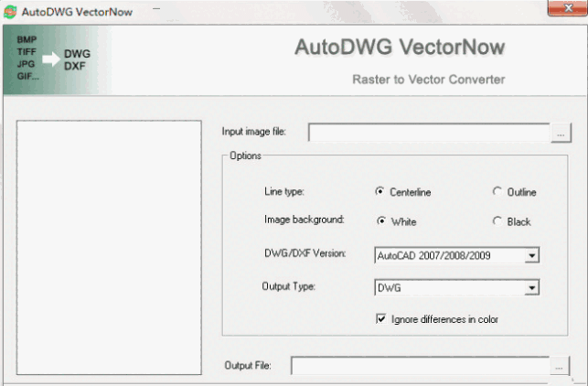Image resolution: width=588 pixels, height=386 pixels.
Task: Browse for output file with ellipsis button
Action: 559,366
